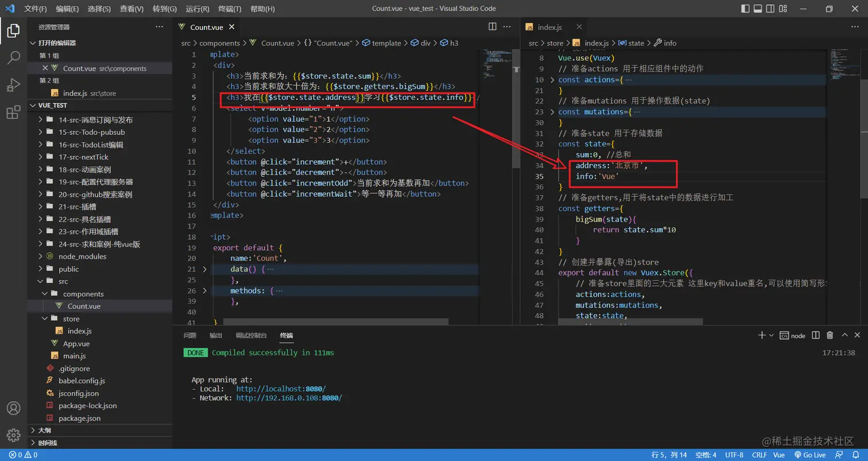868x461 pixels.
Task: Create a new terminal with plus icon
Action: click(761, 335)
